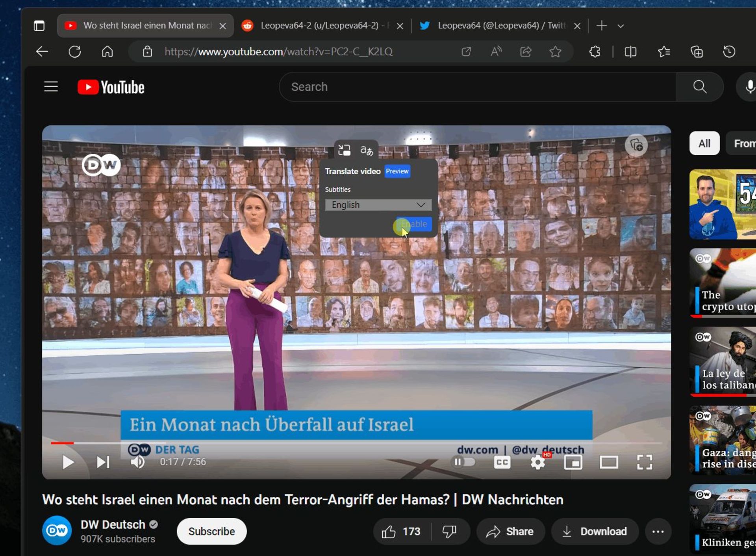The width and height of the screenshot is (756, 556).
Task: Open the browser home page
Action: 107,52
